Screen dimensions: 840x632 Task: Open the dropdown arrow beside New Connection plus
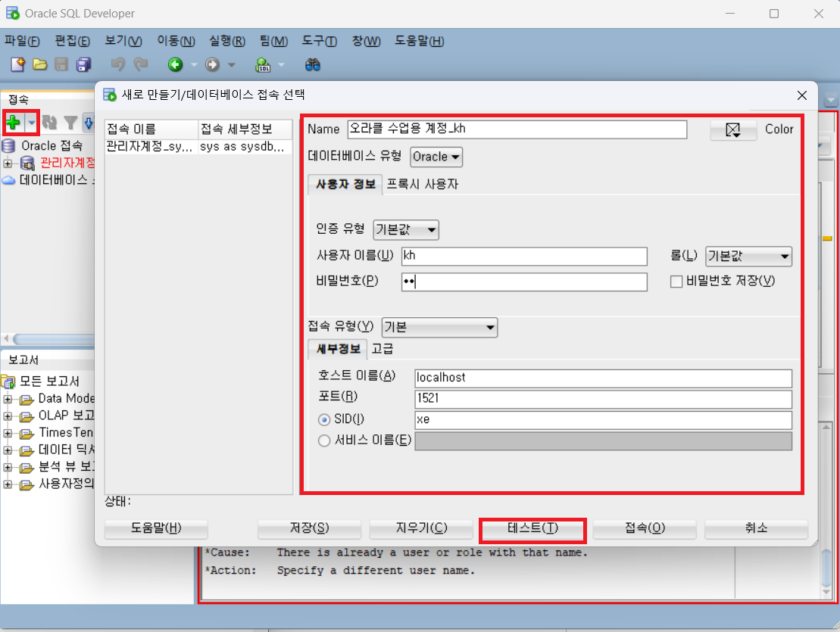pyautogui.click(x=32, y=123)
